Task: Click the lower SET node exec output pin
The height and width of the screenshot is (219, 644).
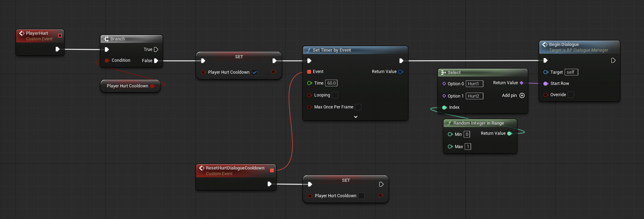Action: coord(381,184)
